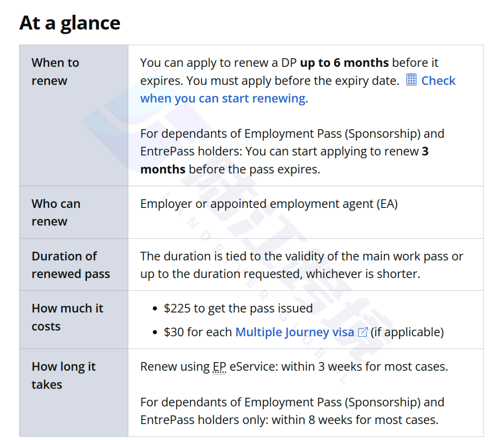This screenshot has width=504, height=440.
Task: Click the At a glance heading
Action: 70,23
